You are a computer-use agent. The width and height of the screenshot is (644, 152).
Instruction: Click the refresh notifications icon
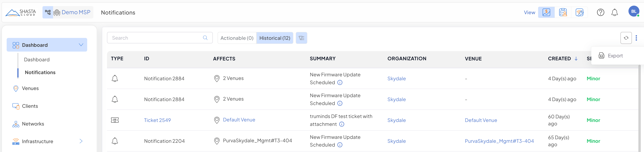tap(626, 38)
